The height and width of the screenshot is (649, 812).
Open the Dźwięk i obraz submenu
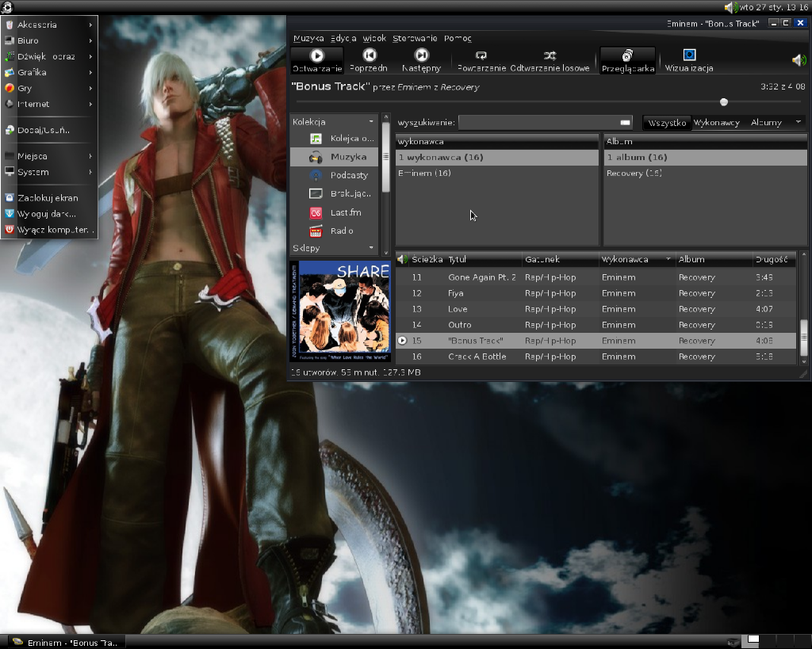coord(49,56)
